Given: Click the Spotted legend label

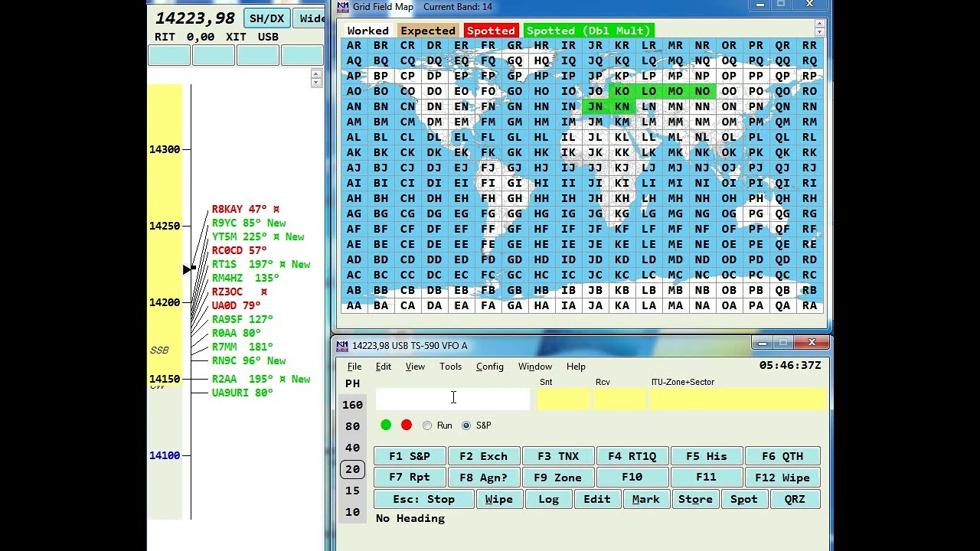Looking at the screenshot, I should tap(491, 31).
